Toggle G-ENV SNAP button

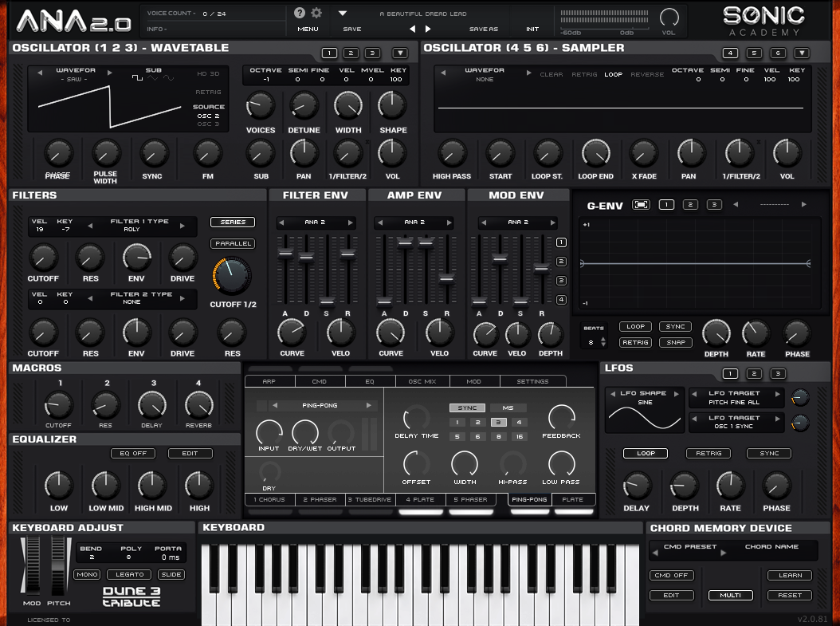click(x=676, y=342)
